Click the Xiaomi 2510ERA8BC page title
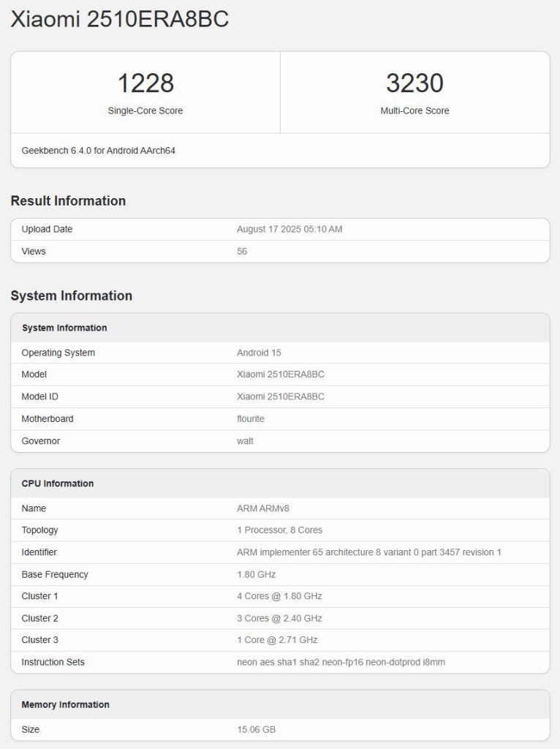This screenshot has height=749, width=560. [120, 20]
